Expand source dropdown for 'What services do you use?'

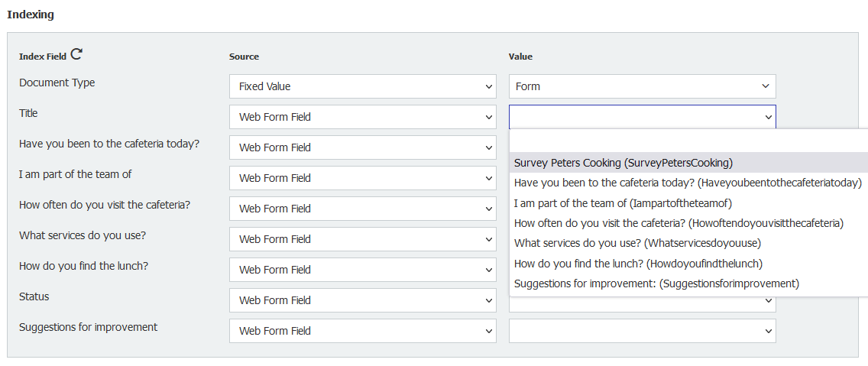coord(362,239)
